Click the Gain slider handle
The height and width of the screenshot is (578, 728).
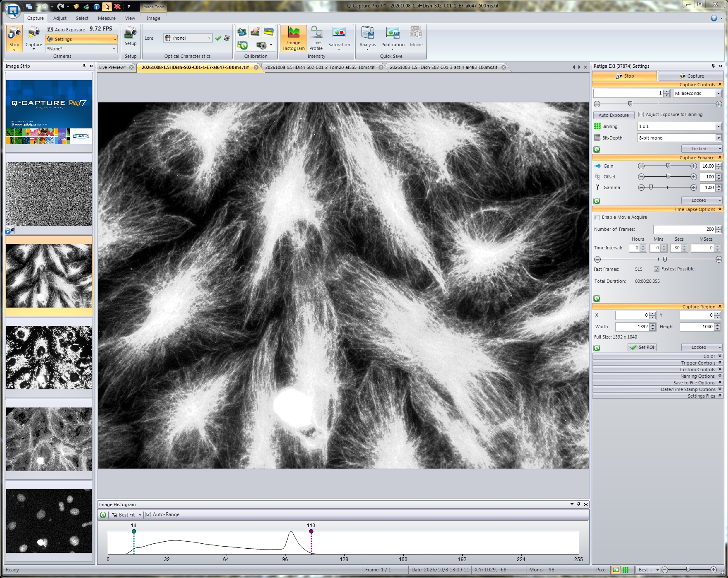[x=668, y=166]
